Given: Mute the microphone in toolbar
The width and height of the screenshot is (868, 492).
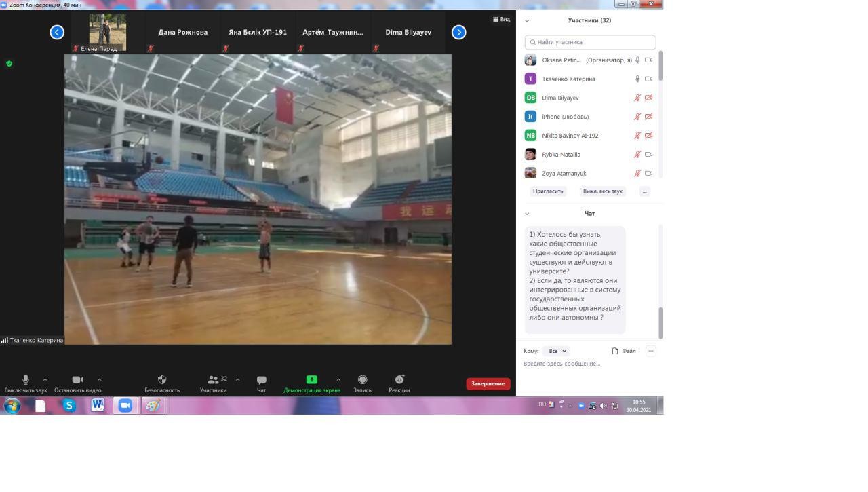Looking at the screenshot, I should [26, 380].
